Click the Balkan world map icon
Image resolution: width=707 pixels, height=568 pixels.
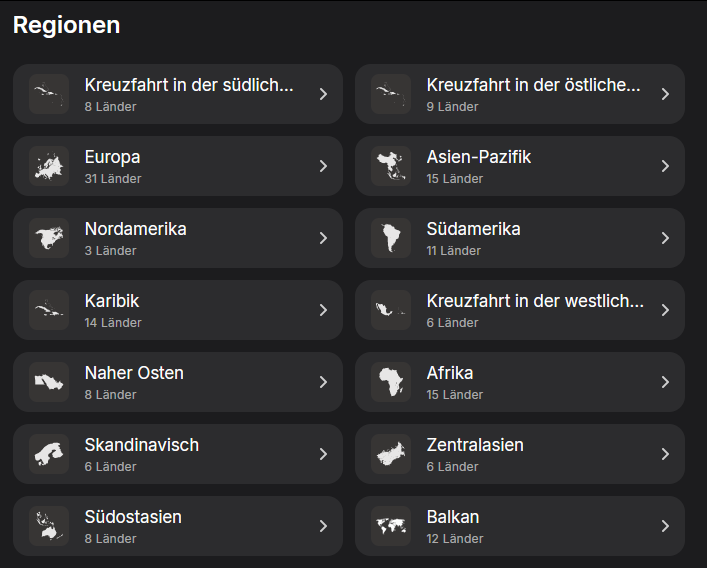pos(391,526)
